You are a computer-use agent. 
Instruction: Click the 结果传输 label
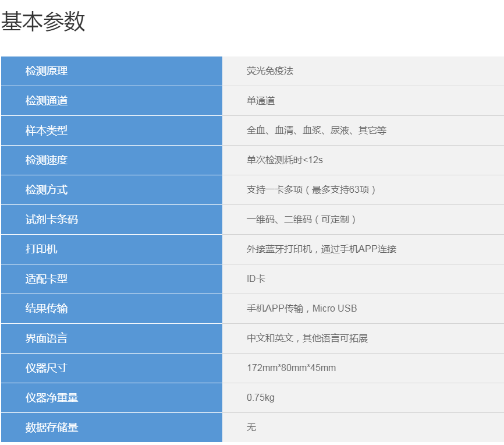click(47, 309)
